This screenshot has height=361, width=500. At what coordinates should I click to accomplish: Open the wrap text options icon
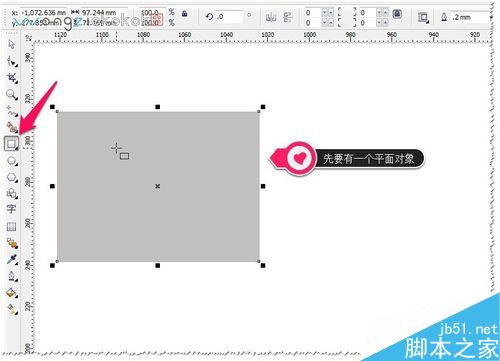[x=423, y=17]
